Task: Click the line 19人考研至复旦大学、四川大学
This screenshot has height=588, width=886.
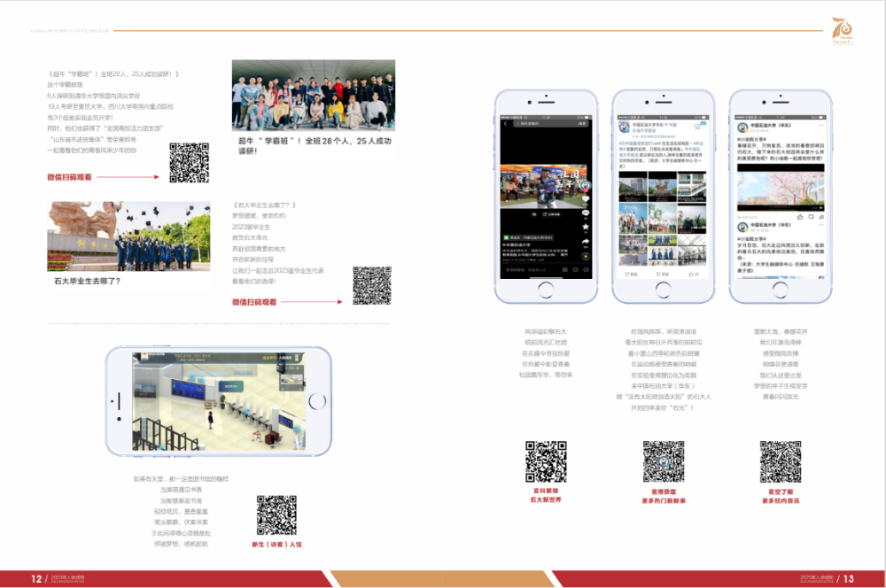Action: click(x=110, y=107)
